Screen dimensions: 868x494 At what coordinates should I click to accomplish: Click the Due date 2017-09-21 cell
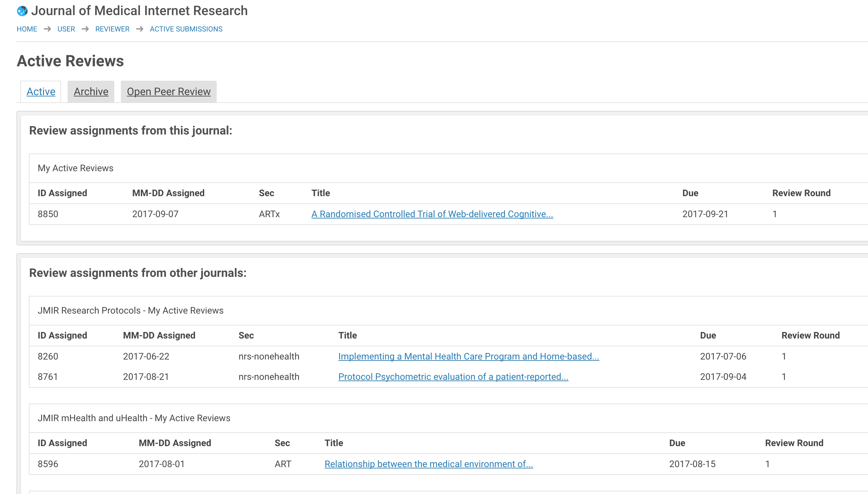point(705,214)
